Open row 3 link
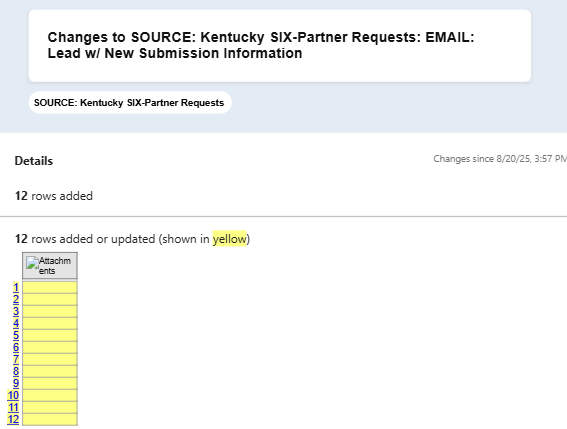The image size is (567, 429). (16, 311)
